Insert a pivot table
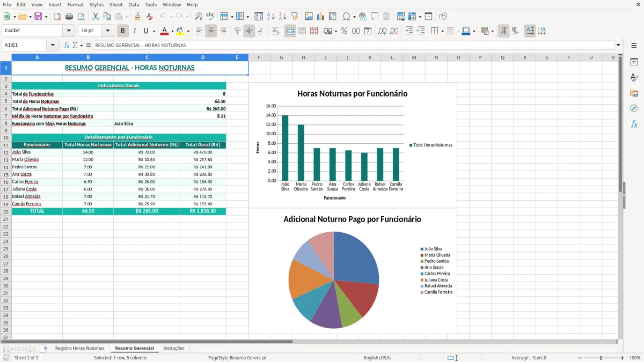The height and width of the screenshot is (362, 644). tap(333, 17)
